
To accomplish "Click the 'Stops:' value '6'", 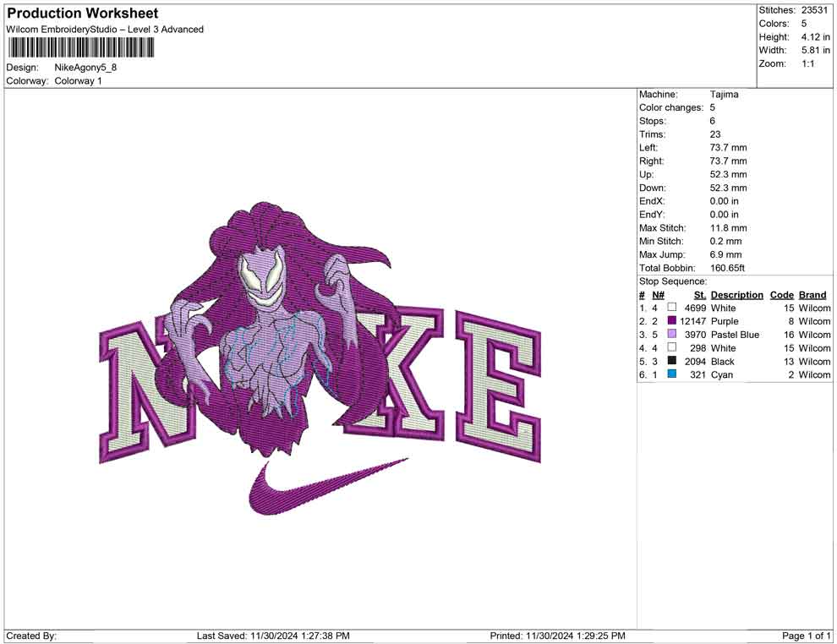I will [713, 121].
